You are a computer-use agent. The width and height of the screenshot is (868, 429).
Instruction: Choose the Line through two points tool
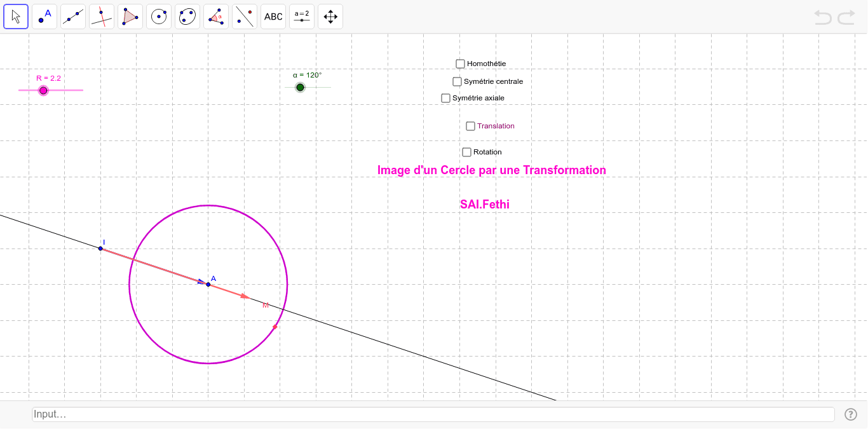[72, 16]
